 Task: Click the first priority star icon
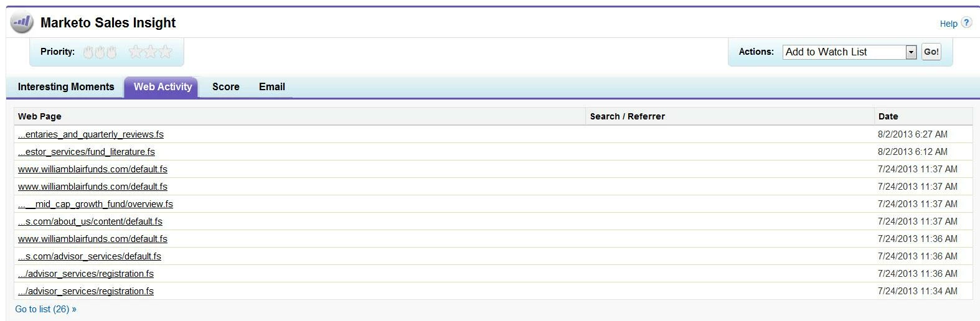pyautogui.click(x=135, y=52)
